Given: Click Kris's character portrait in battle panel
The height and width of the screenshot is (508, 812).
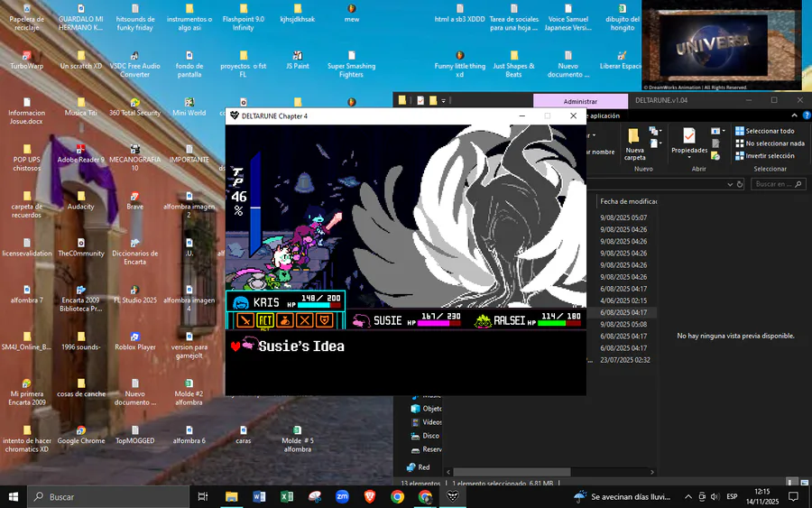Looking at the screenshot, I should click(x=240, y=302).
